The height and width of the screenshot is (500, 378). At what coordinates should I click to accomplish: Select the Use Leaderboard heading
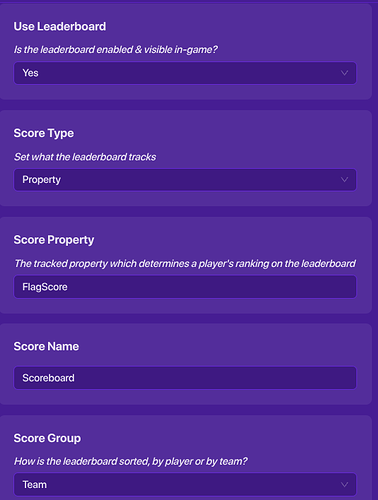point(60,26)
